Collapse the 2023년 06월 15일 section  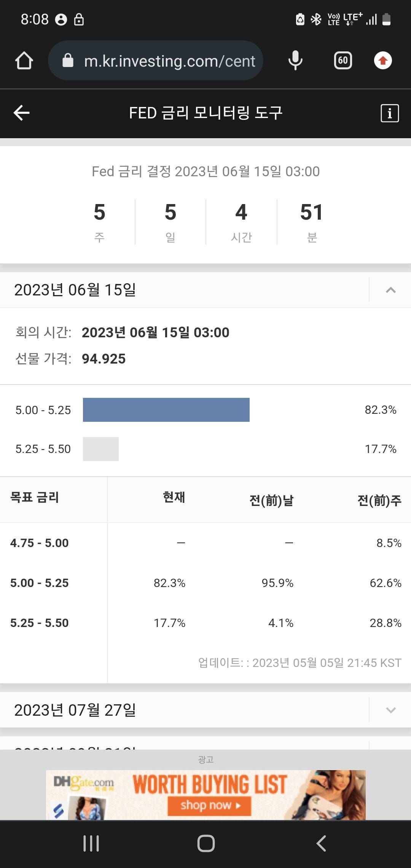click(x=390, y=290)
